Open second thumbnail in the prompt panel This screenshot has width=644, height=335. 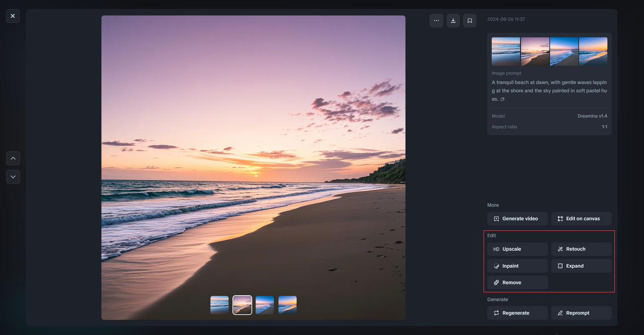coord(535,51)
